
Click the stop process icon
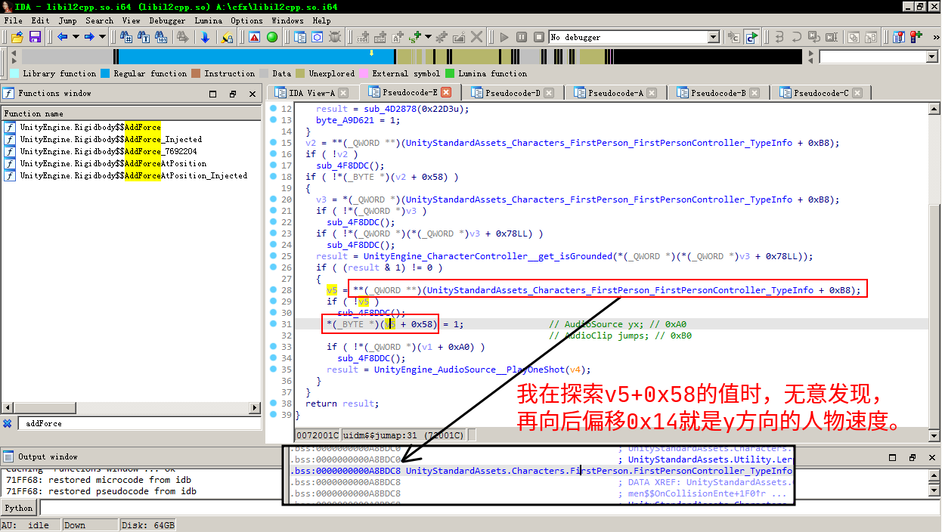539,37
